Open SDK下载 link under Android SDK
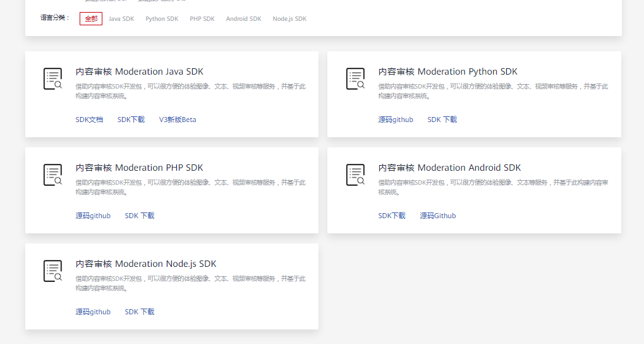The width and height of the screenshot is (644, 344). [x=392, y=216]
